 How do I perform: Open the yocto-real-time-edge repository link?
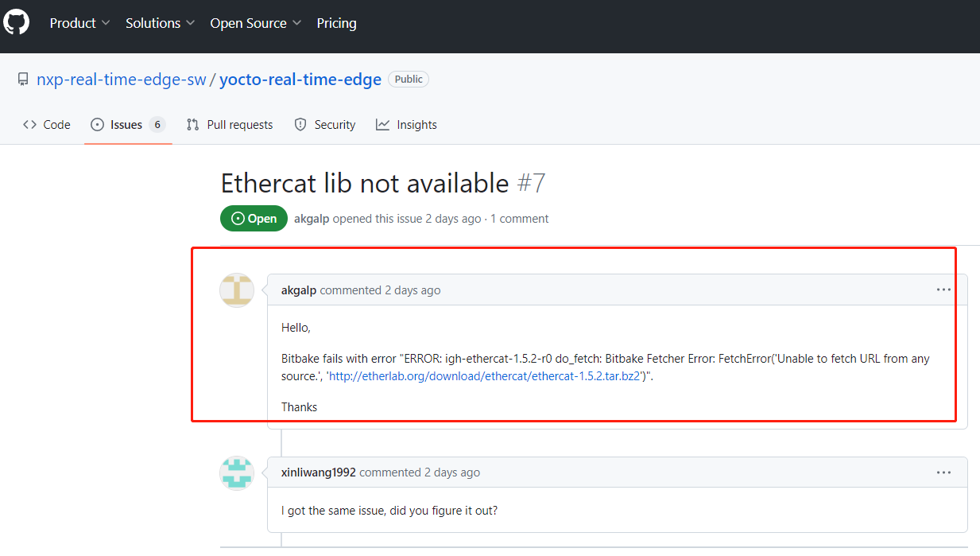click(x=300, y=80)
